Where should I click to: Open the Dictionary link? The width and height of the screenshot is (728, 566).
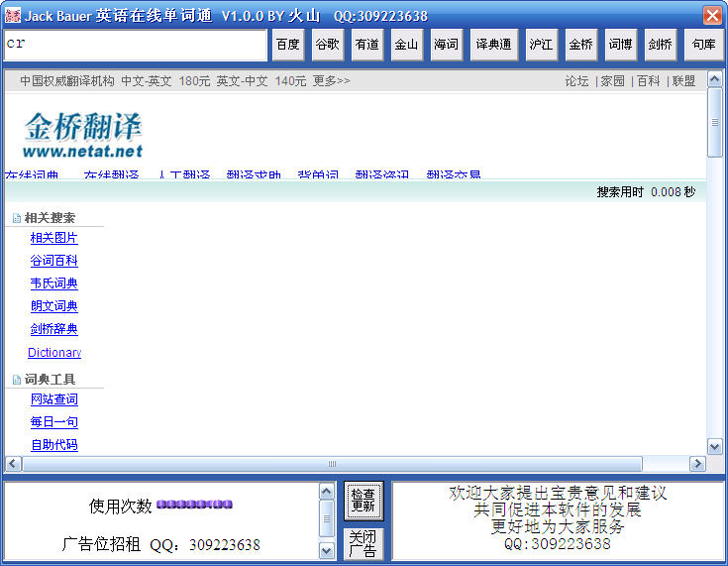pyautogui.click(x=54, y=353)
